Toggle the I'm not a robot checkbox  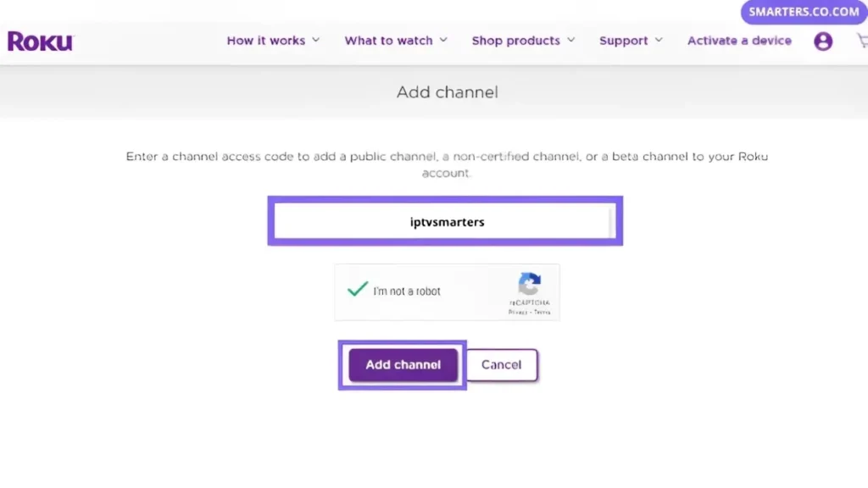point(357,290)
